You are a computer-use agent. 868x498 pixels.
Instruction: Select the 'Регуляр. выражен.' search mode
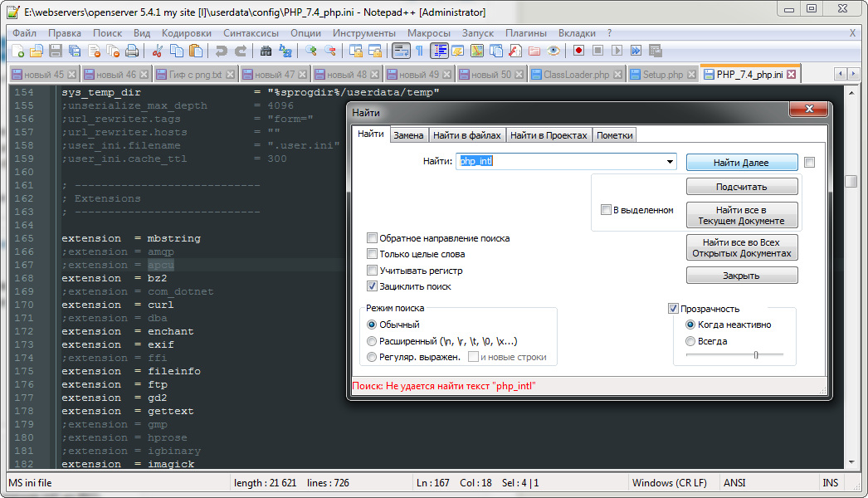click(373, 357)
